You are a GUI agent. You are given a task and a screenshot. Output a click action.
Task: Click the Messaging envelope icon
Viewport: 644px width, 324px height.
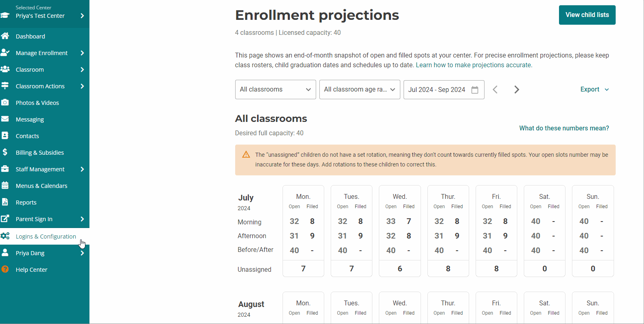(5, 119)
